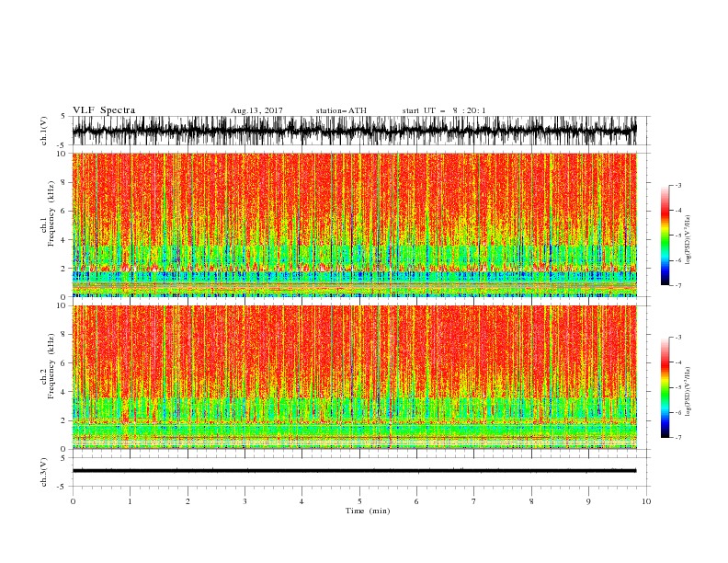
Task: Click time axis tick label "9"
Action: (x=588, y=501)
